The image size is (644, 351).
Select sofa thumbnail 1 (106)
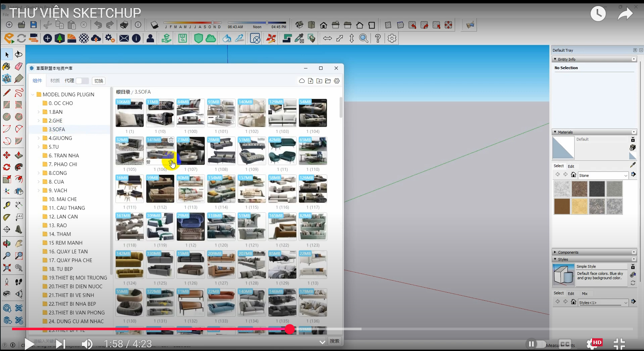pyautogui.click(x=160, y=151)
